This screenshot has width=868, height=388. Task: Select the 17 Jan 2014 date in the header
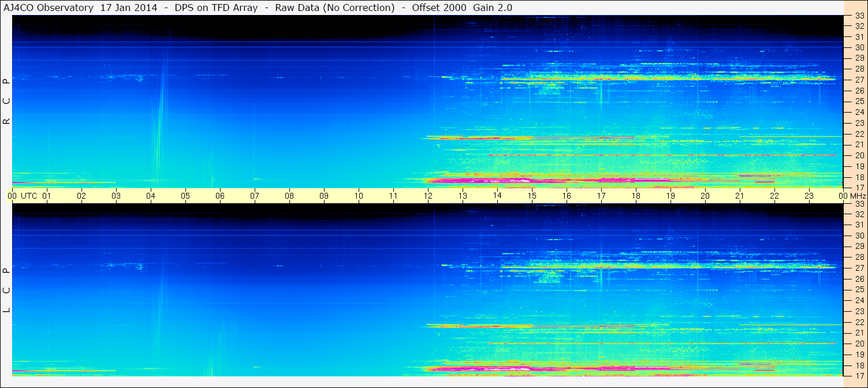pyautogui.click(x=128, y=8)
